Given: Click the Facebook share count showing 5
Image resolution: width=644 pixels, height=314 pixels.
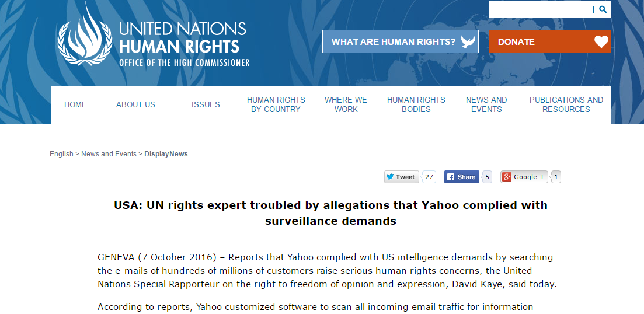Looking at the screenshot, I should [x=487, y=177].
